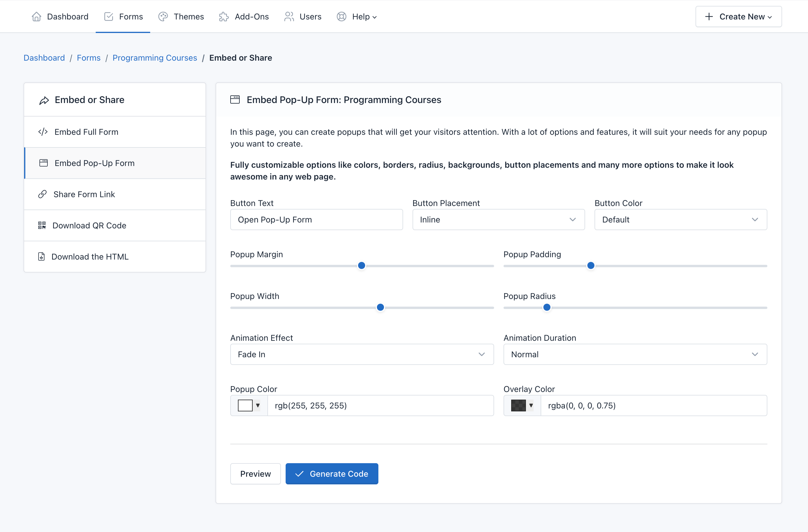The image size is (808, 532).
Task: Open the Animation Effect dropdown
Action: [362, 355]
